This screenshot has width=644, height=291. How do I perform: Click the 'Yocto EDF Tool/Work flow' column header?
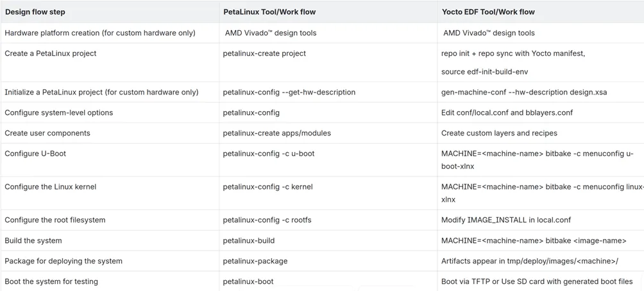(x=488, y=12)
